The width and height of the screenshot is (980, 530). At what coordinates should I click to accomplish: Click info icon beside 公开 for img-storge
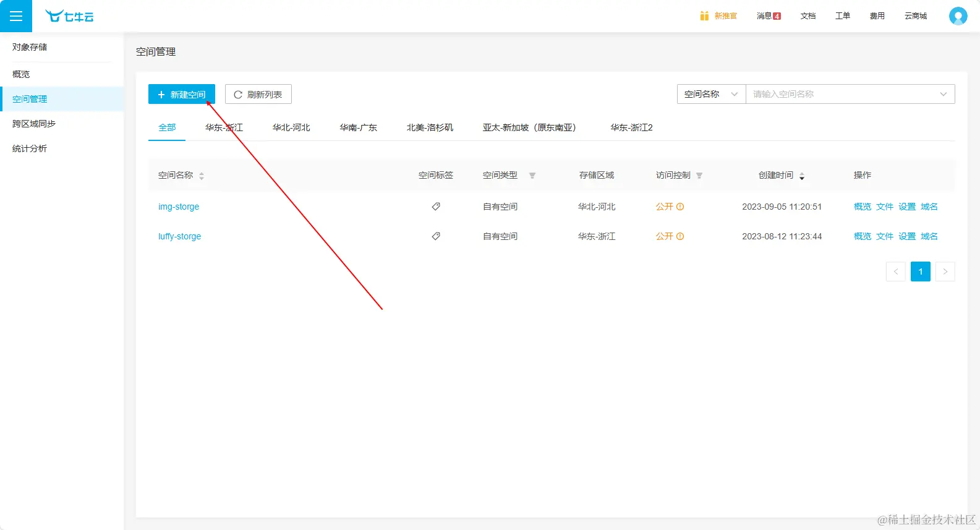[680, 207]
